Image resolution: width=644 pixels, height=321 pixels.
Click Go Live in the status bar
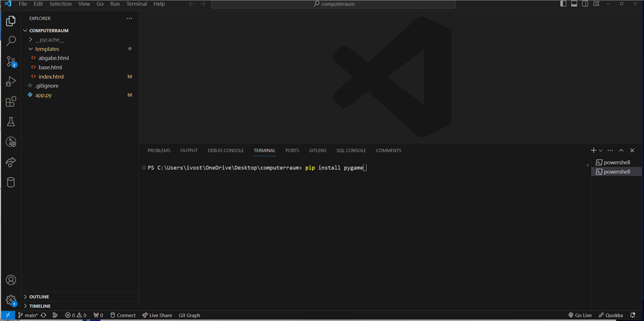(579, 315)
